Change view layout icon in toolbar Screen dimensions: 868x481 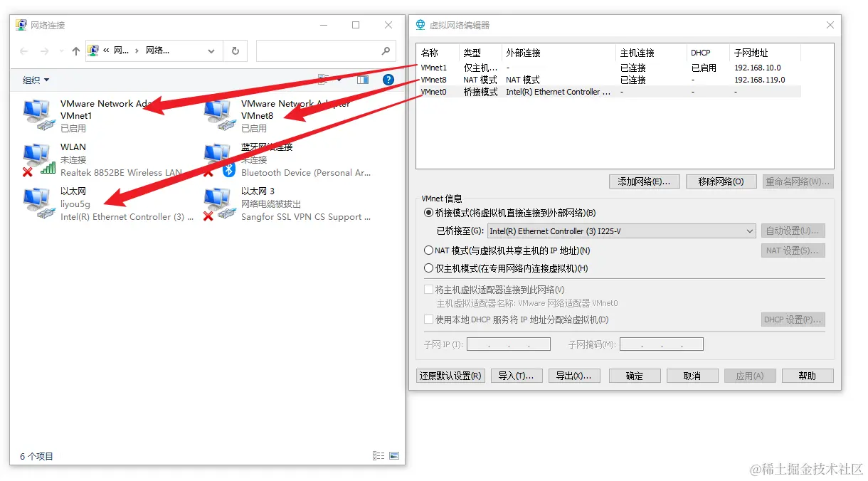[x=324, y=80]
